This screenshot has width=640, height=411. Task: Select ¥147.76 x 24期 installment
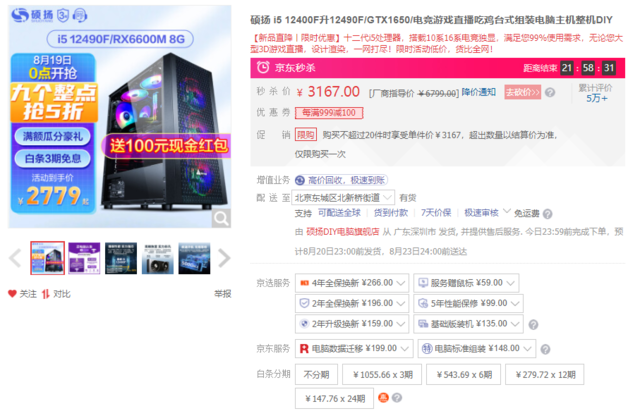point(334,398)
